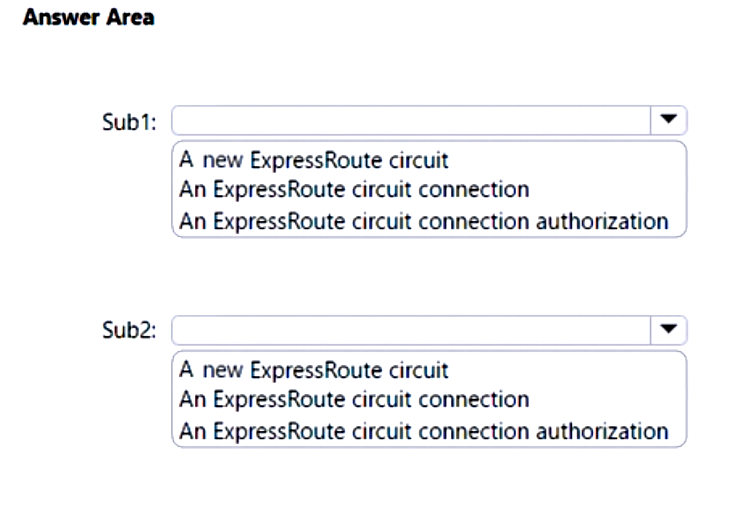Open the Sub2 dropdown arrow
The width and height of the screenshot is (744, 506).
pos(668,330)
